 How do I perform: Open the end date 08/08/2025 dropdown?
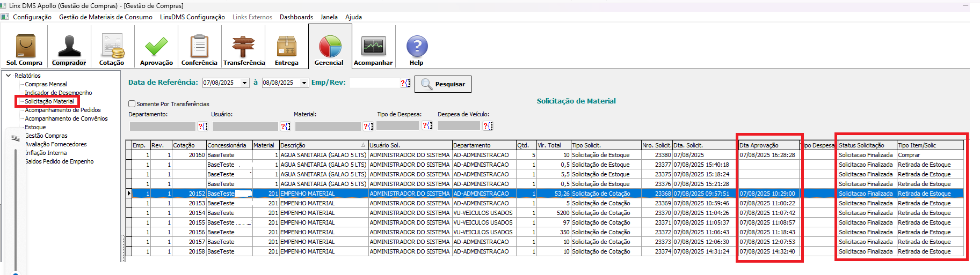point(304,83)
